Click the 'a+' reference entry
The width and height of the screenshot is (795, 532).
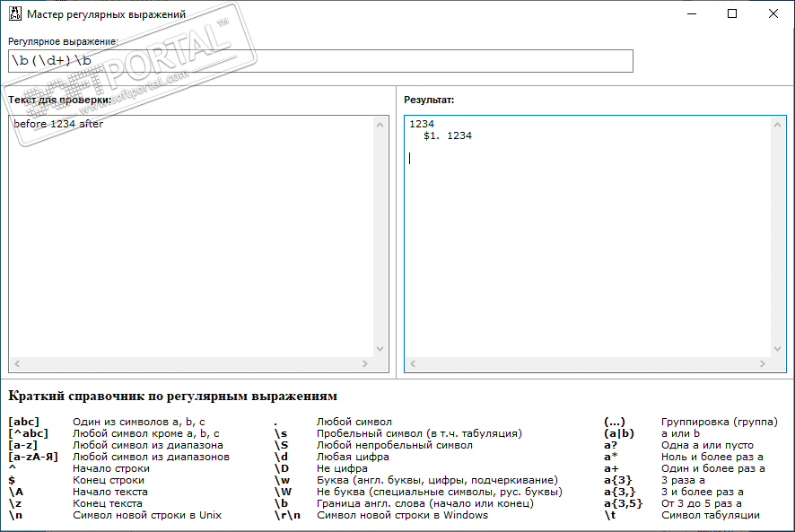coord(611,468)
